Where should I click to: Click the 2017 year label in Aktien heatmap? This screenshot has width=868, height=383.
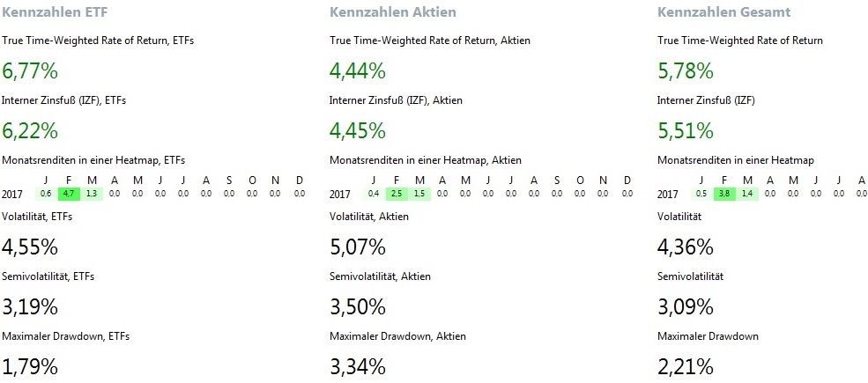click(340, 194)
